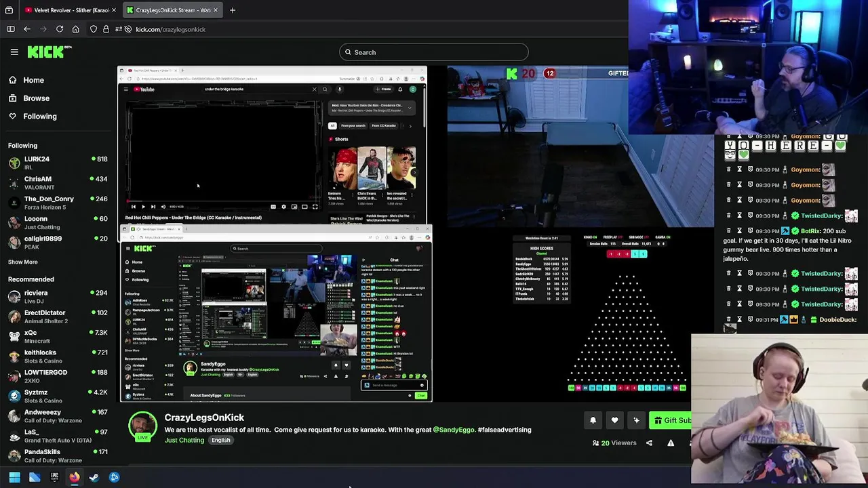Open the browser home page
868x488 pixels.
[x=75, y=29]
